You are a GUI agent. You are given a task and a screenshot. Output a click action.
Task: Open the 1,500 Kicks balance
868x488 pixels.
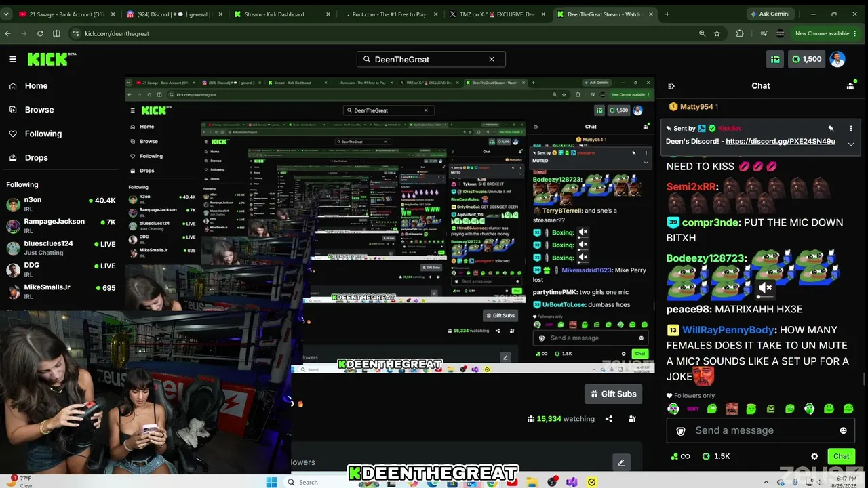[806, 59]
